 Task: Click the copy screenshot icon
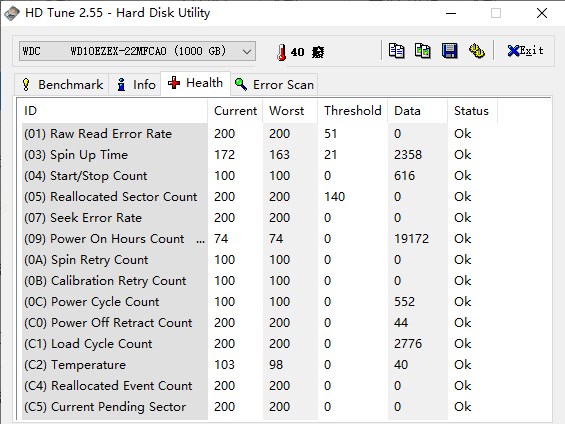423,51
